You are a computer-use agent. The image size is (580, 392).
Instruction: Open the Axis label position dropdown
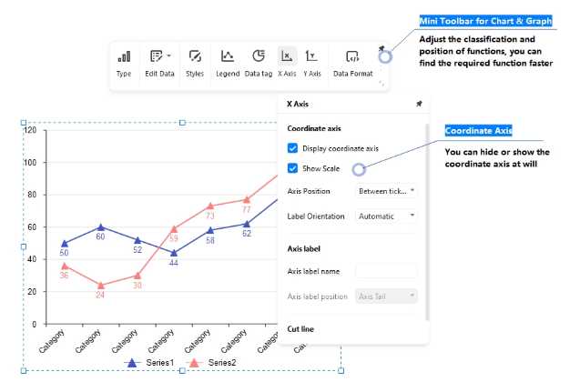click(x=386, y=296)
